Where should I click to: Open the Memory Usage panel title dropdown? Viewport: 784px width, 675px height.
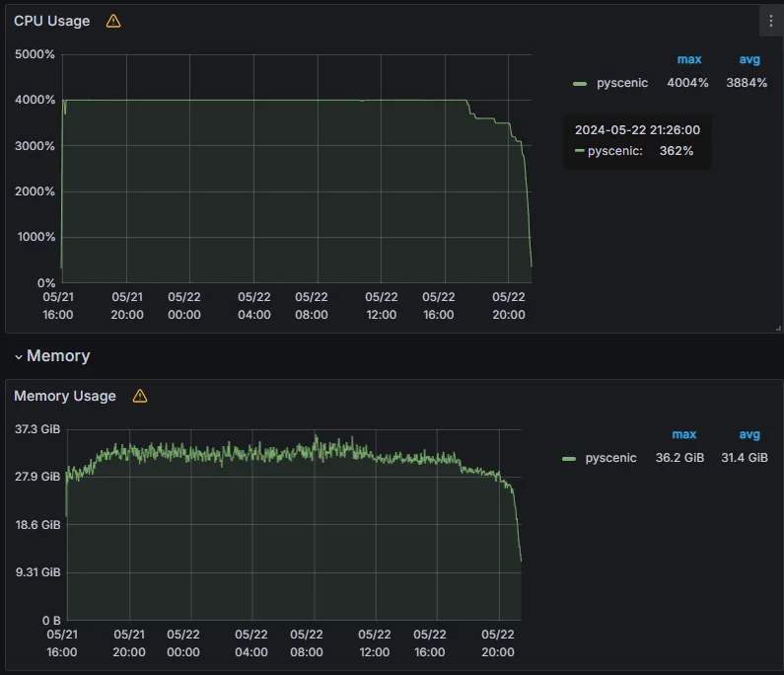65,396
